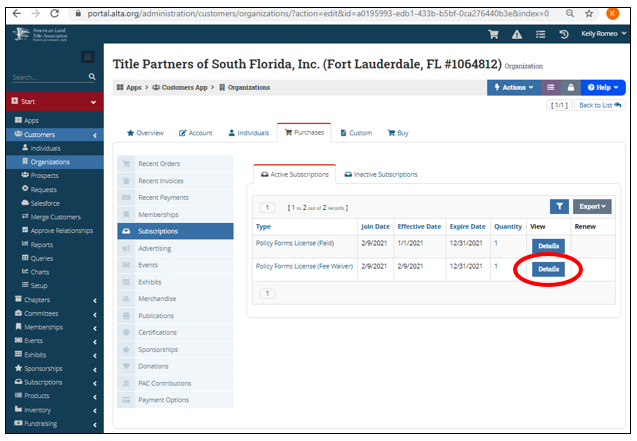Collapse the Start section in sidebar
This screenshot has height=441, width=637.
[55, 102]
